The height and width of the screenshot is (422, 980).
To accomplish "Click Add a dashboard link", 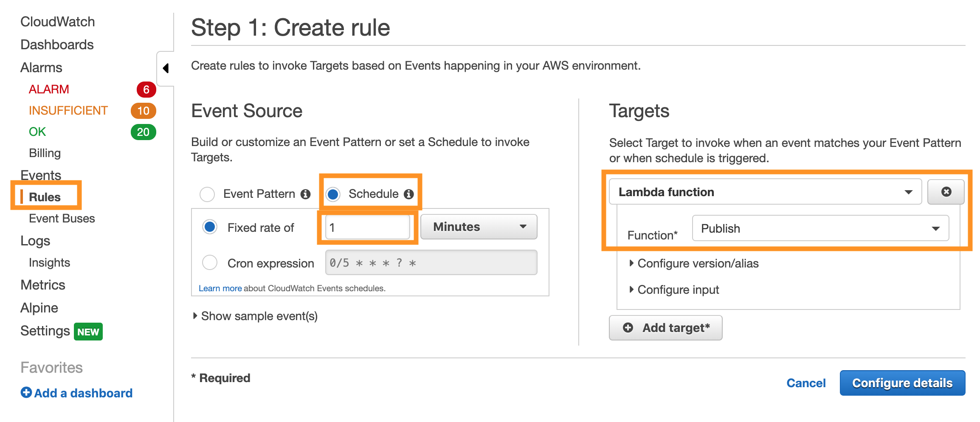I will point(76,393).
